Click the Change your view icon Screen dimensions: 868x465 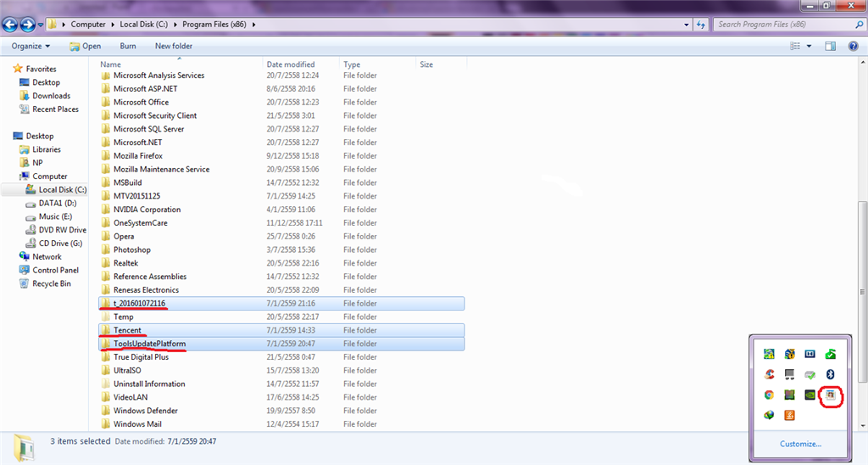[795, 46]
